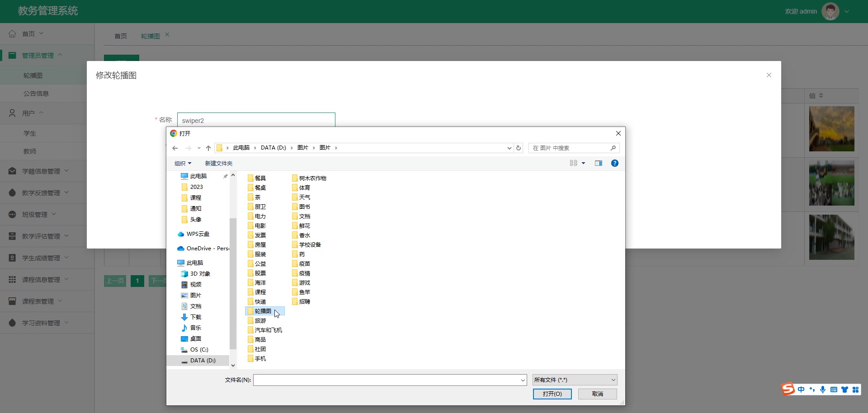The image size is (868, 413).
Task: Click the back arrow in file dialog
Action: pyautogui.click(x=175, y=148)
